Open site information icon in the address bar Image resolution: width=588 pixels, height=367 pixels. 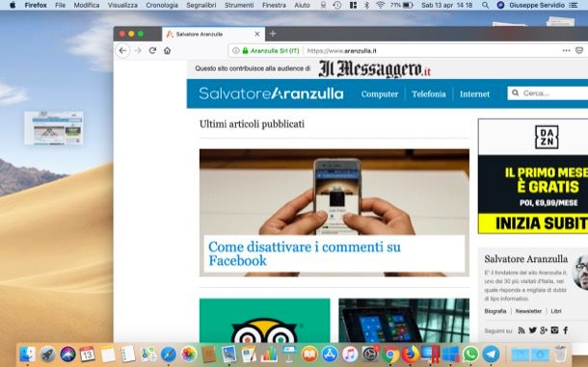click(236, 51)
